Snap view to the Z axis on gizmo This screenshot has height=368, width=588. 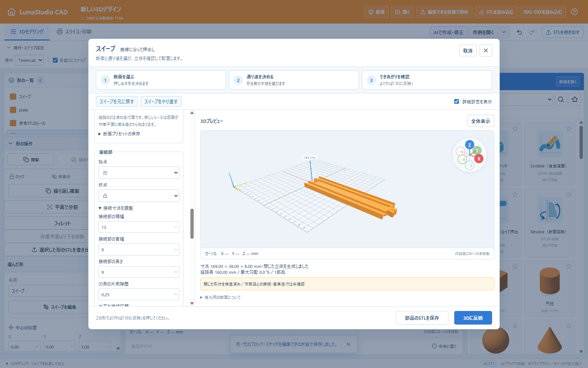[x=469, y=145]
